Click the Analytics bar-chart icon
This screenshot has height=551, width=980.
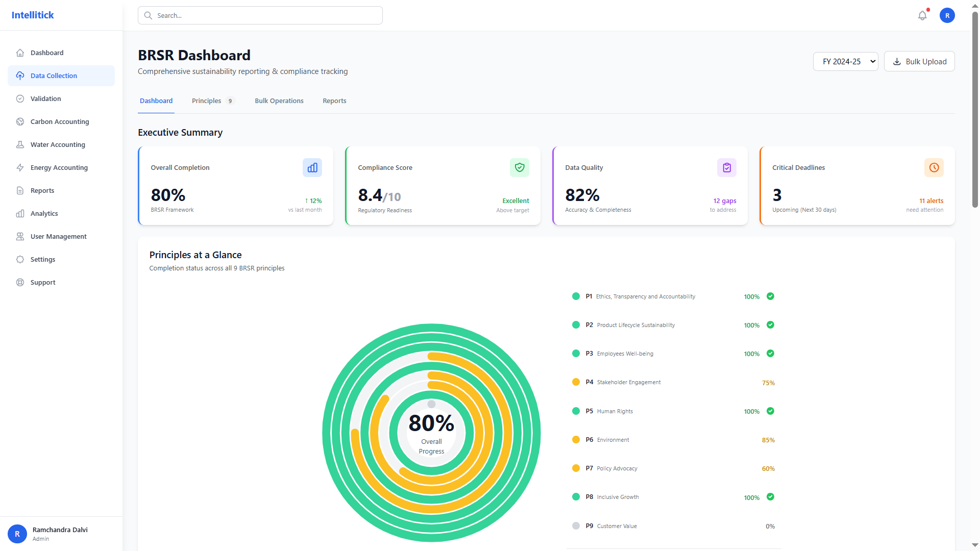pos(20,213)
